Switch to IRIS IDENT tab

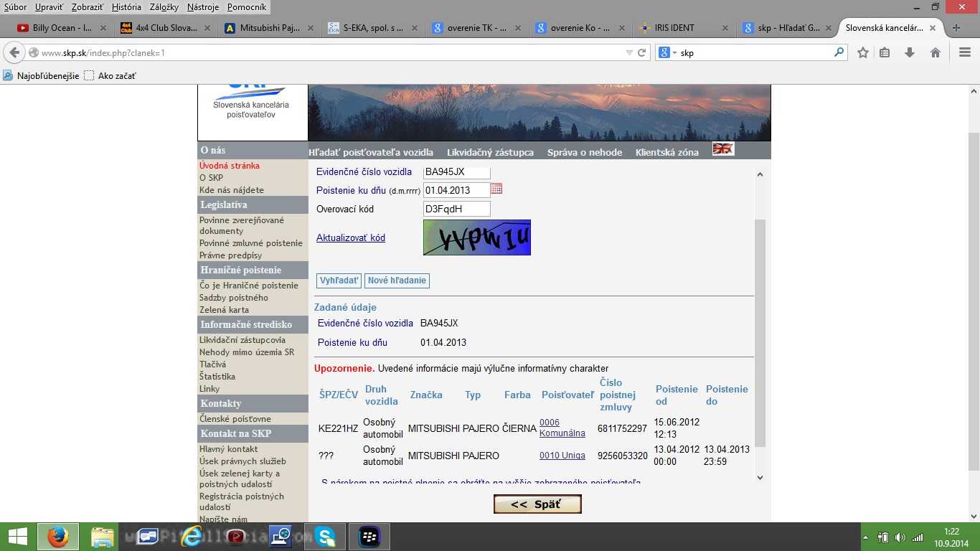(684, 28)
